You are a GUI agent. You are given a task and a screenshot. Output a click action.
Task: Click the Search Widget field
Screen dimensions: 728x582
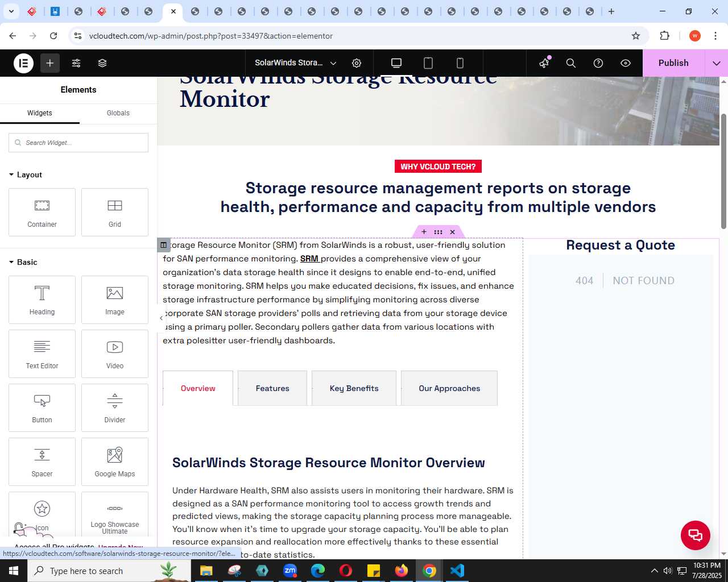pyautogui.click(x=78, y=143)
